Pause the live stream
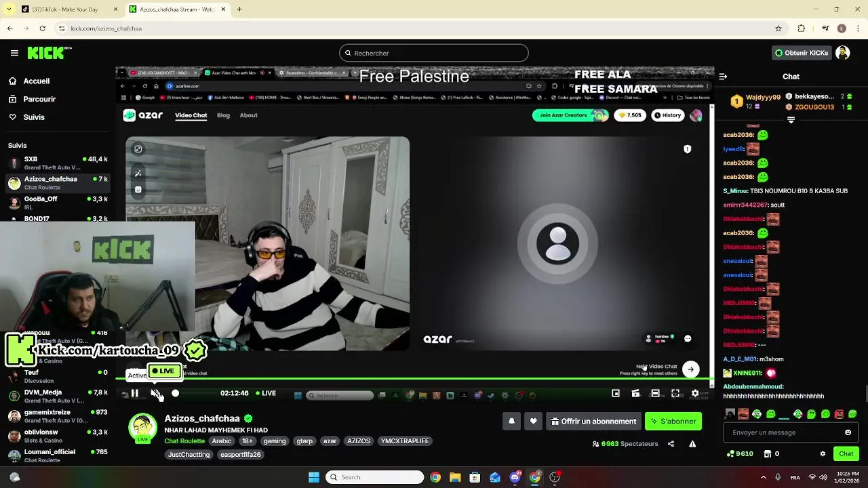Screen dimensions: 868x488 click(x=135, y=393)
